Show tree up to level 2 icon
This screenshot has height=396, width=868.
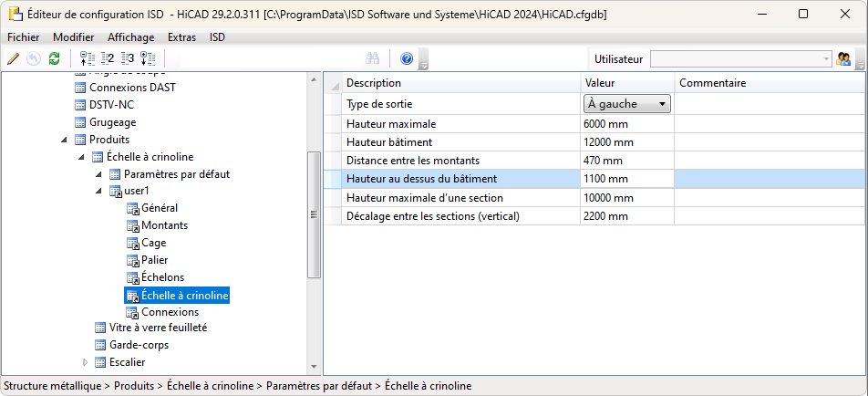click(x=108, y=58)
